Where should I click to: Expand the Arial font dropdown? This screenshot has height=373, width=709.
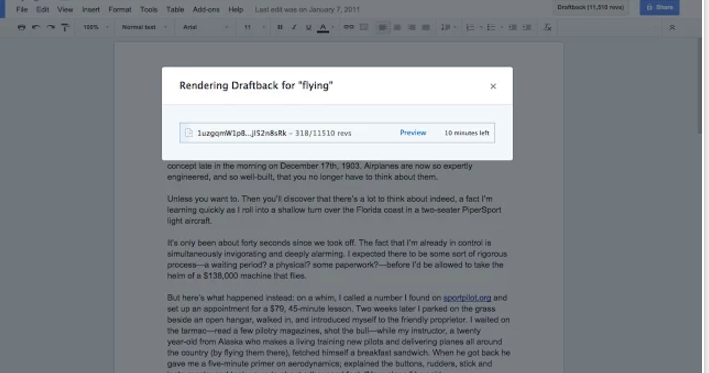tap(206, 27)
